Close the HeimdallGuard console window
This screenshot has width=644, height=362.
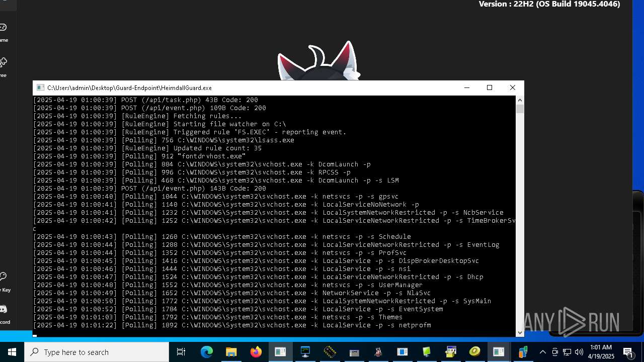pyautogui.click(x=513, y=87)
